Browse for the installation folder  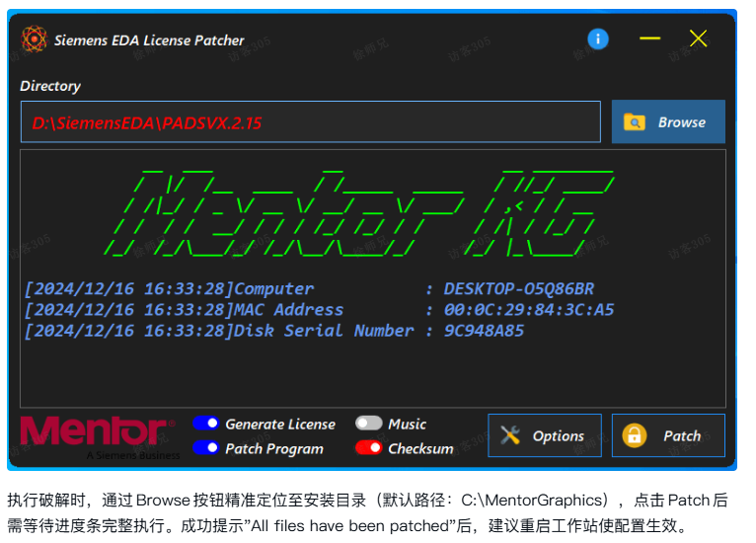(668, 122)
